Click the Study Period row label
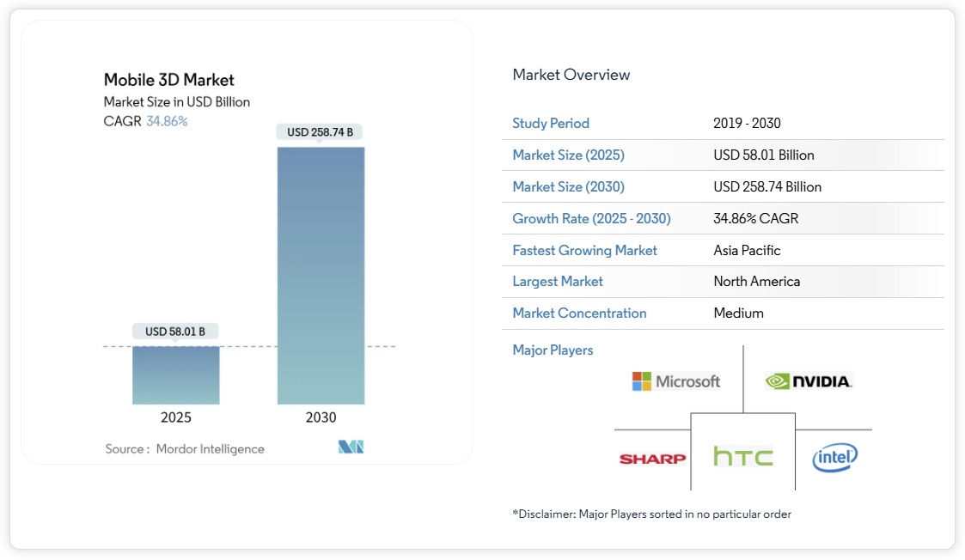Screen dimensions: 965x560 (551, 123)
